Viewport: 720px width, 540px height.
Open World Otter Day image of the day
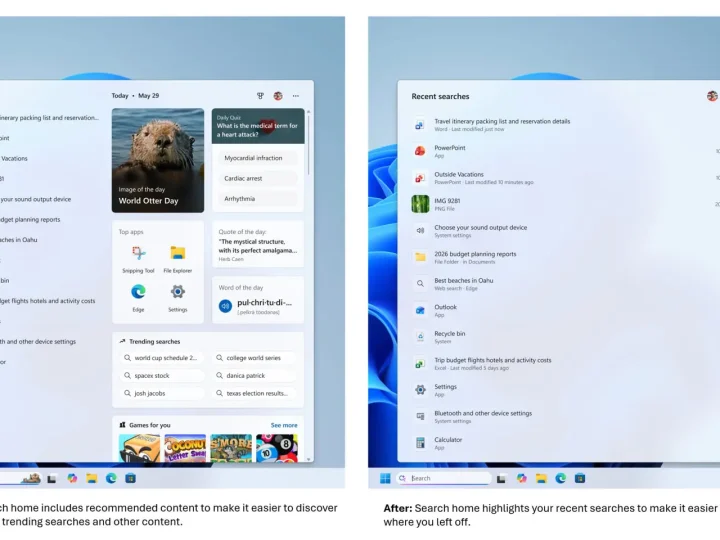pos(158,160)
